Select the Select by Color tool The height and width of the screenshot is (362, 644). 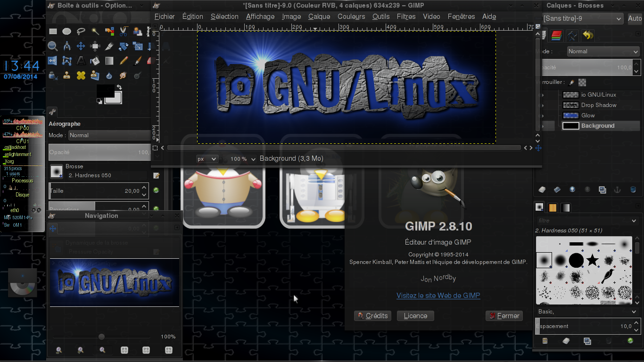(x=109, y=32)
